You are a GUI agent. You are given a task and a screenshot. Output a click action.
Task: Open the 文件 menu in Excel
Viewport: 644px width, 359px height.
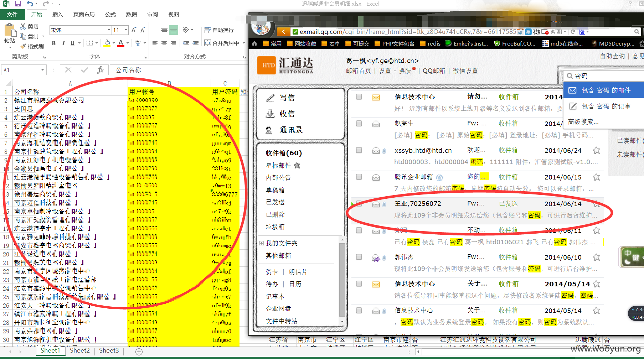pos(12,14)
